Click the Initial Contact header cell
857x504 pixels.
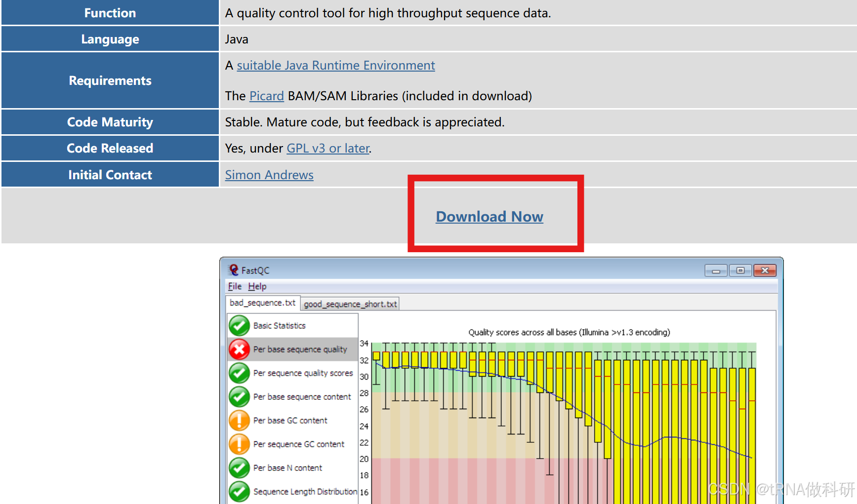(110, 175)
